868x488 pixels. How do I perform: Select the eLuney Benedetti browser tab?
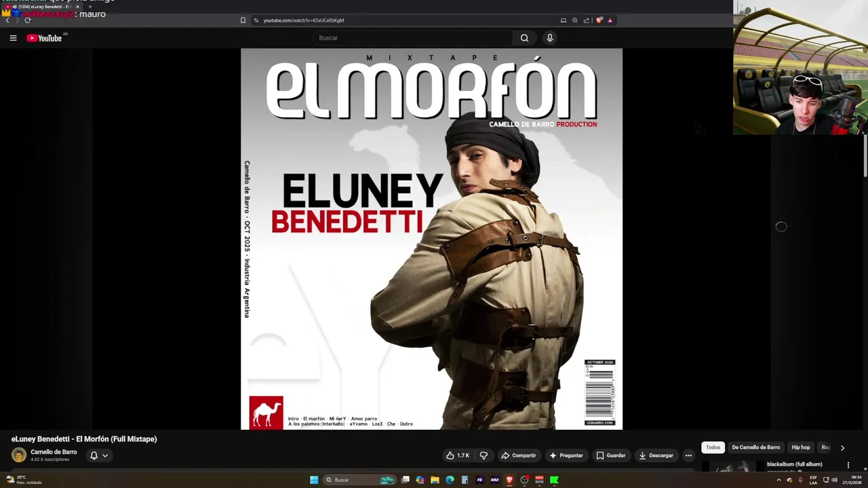[42, 7]
